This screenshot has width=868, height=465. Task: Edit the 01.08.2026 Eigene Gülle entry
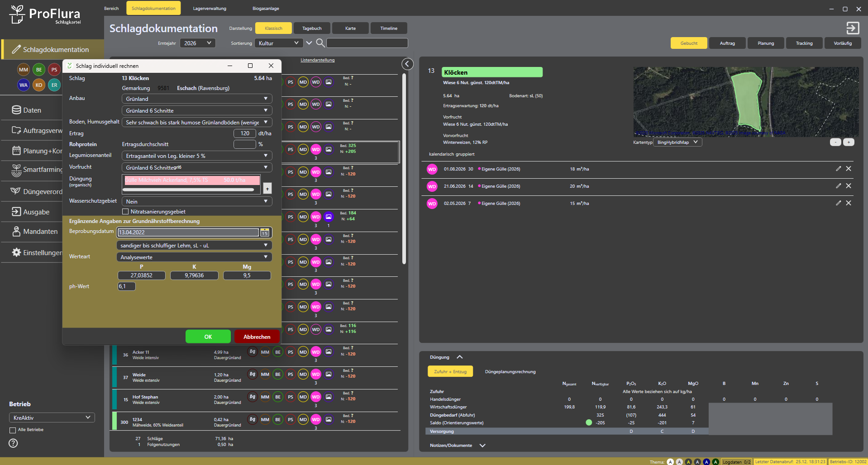(x=838, y=169)
